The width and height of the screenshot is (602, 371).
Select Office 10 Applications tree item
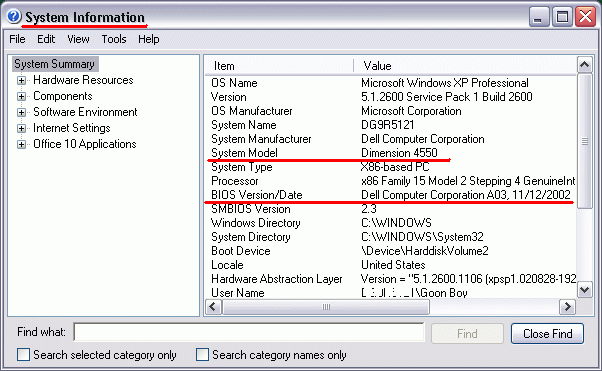85,144
